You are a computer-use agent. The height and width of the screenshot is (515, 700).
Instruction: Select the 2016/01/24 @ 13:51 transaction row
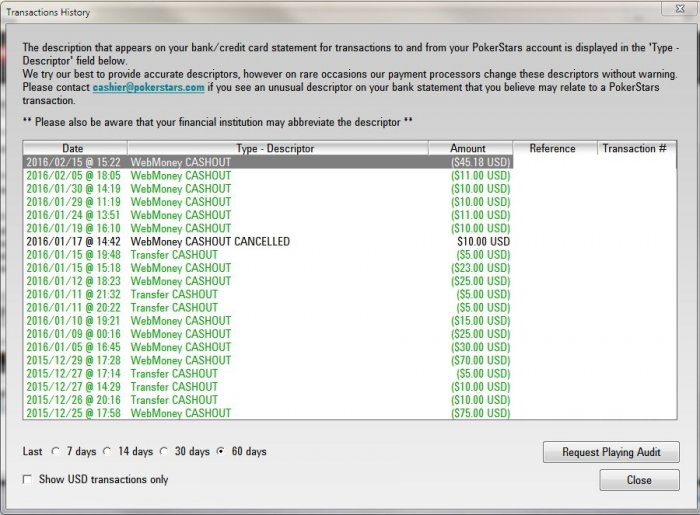(267, 215)
